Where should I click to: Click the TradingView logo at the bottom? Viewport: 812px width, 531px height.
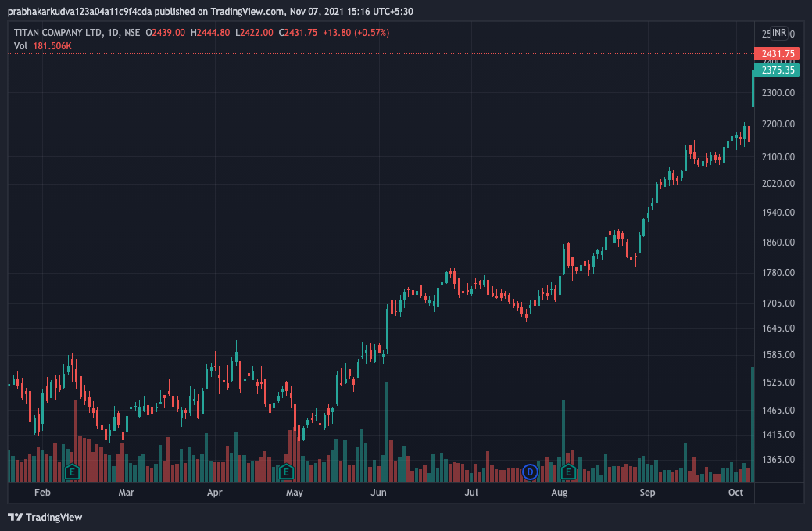(45, 517)
